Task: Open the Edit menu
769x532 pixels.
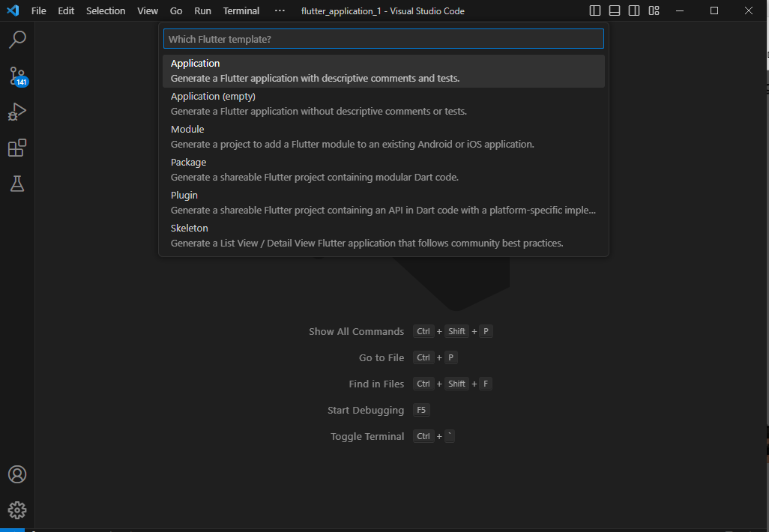Action: (66, 10)
